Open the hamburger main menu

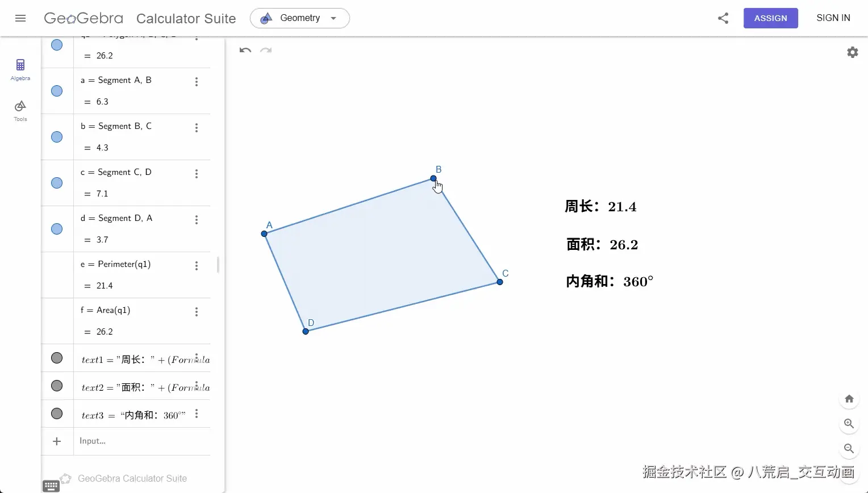tap(20, 18)
